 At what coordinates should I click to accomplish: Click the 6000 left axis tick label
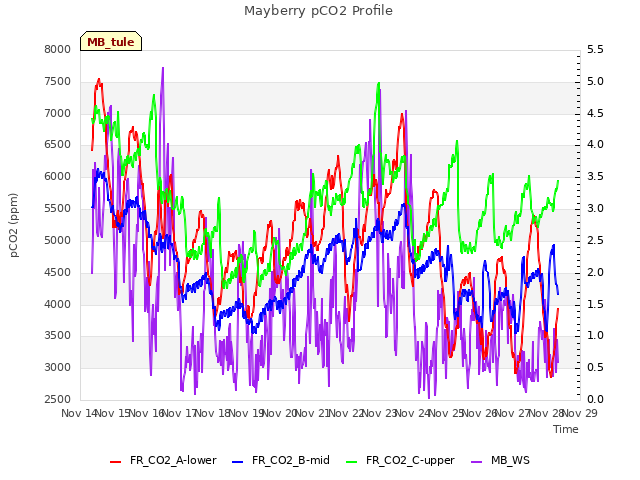click(58, 176)
